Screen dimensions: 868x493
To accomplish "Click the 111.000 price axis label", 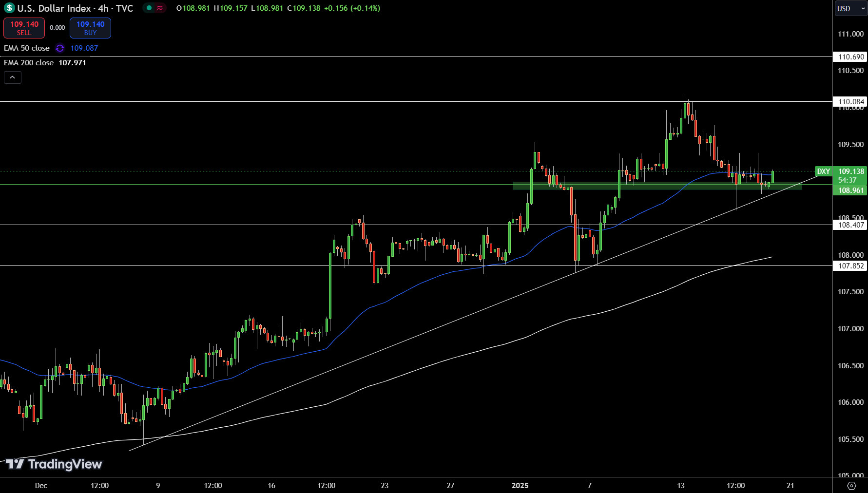I will [x=850, y=34].
